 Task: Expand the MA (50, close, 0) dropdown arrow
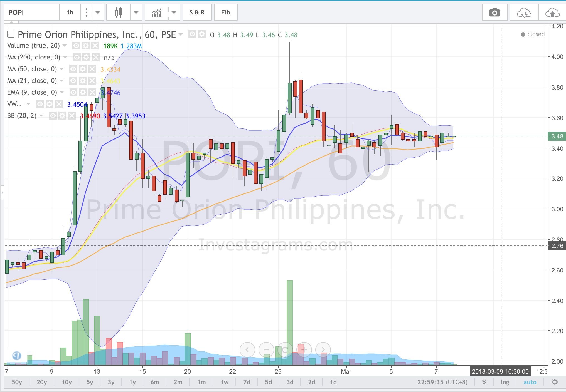[x=61, y=69]
